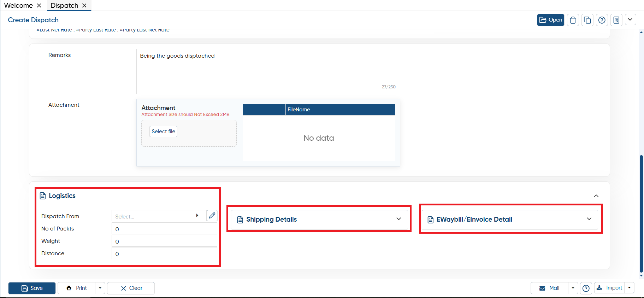Close the Dispatch tab
644x298 pixels.
84,5
